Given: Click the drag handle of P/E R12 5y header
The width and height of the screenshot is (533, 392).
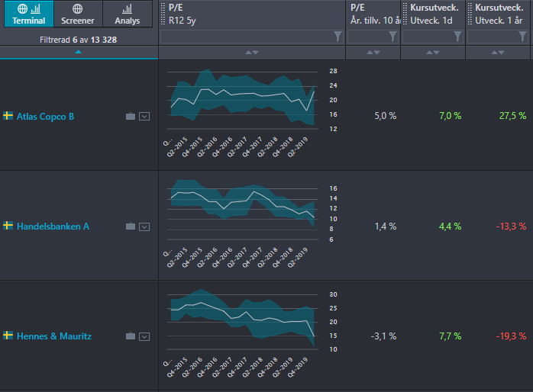Looking at the screenshot, I should point(163,14).
